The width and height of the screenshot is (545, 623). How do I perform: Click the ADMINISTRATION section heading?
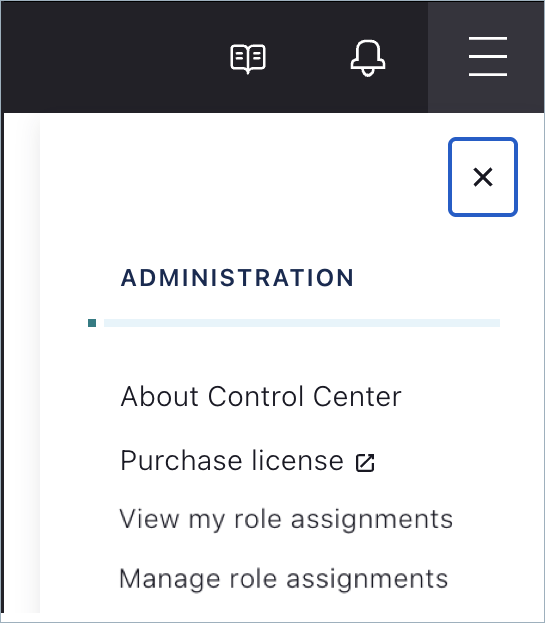[237, 277]
